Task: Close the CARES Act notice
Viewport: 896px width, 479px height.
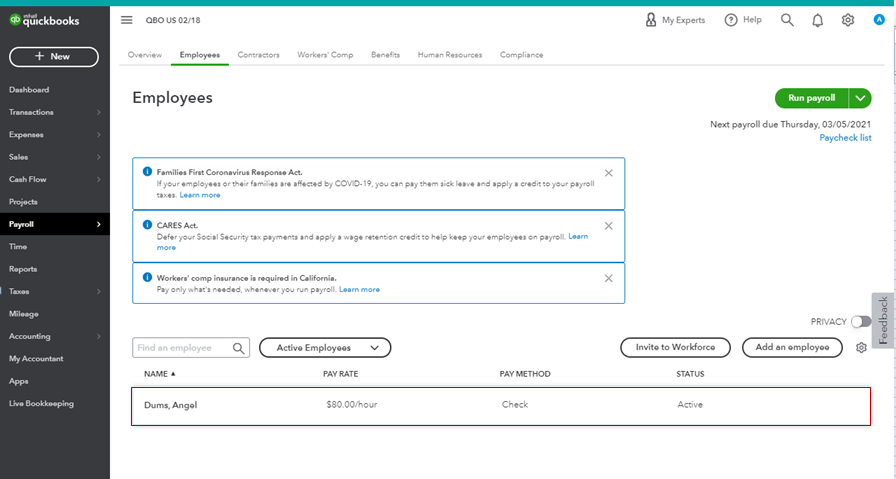Action: [x=609, y=226]
